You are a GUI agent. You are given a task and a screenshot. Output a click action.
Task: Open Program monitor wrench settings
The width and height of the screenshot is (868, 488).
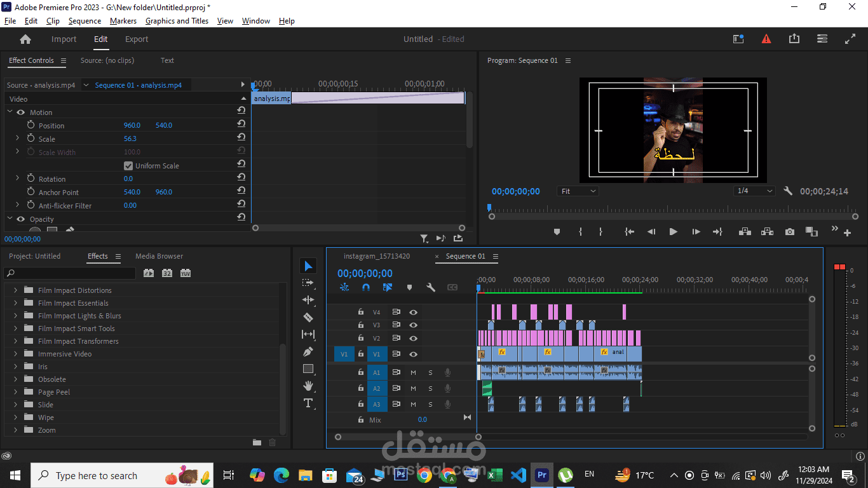[x=788, y=191]
